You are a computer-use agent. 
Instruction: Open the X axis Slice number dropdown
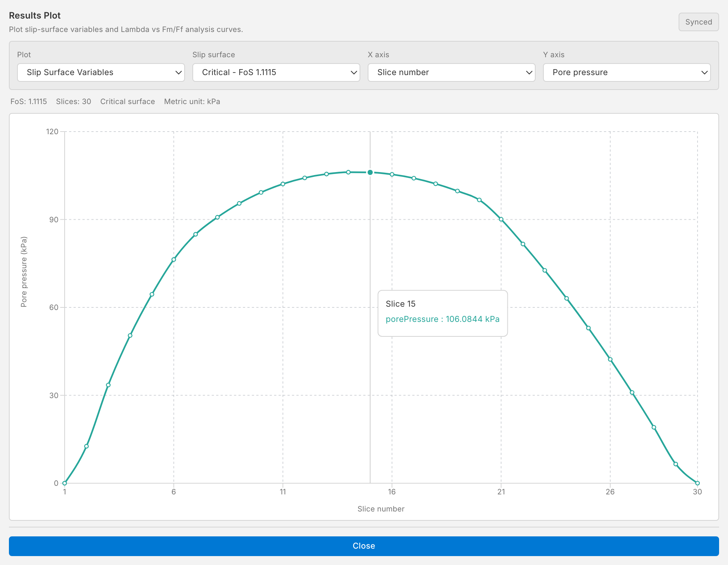(x=452, y=72)
